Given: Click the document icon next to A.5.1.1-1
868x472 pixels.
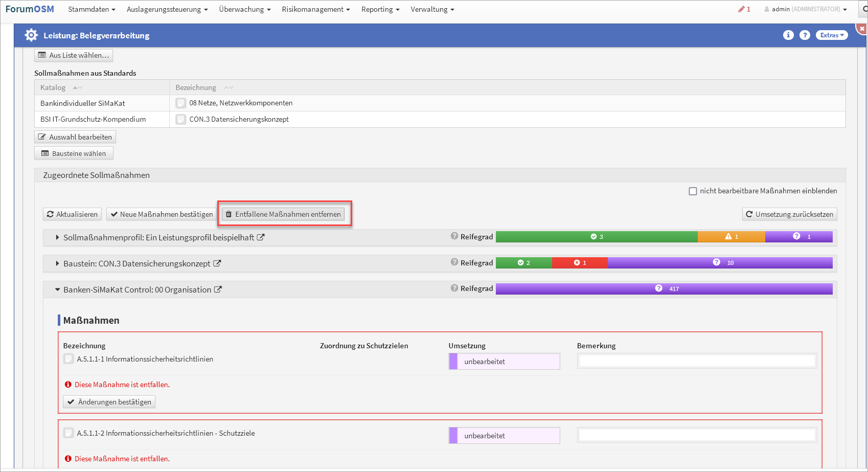Looking at the screenshot, I should pos(68,359).
